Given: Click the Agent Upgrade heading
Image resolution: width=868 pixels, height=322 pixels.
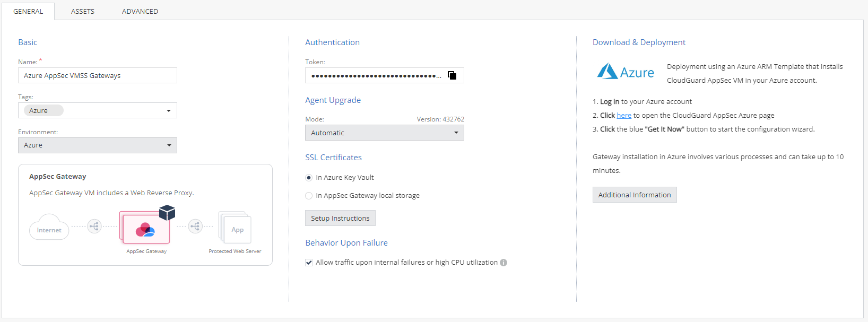Looking at the screenshot, I should coord(333,100).
